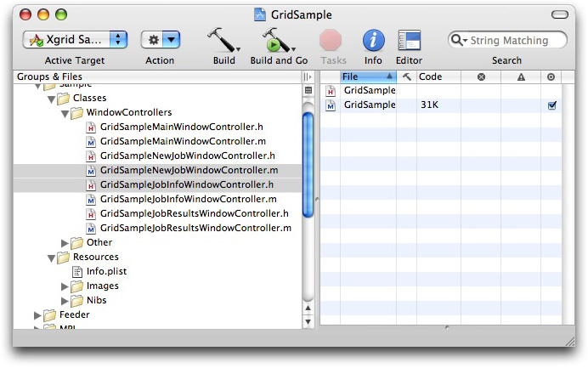Sort by errors column header icon

click(x=481, y=76)
